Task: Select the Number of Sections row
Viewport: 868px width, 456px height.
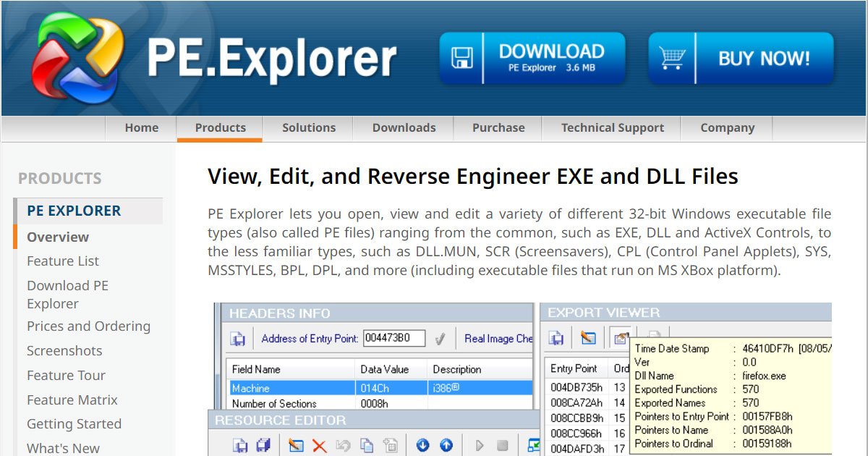Action: tap(380, 404)
